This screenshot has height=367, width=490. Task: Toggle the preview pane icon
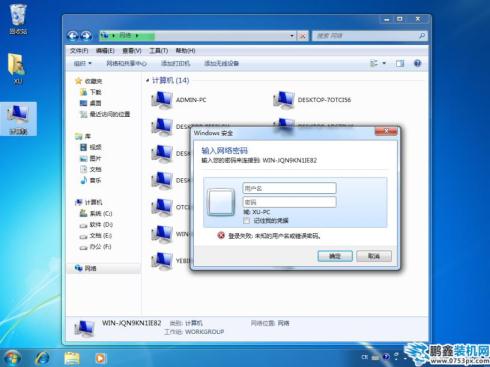tap(400, 63)
